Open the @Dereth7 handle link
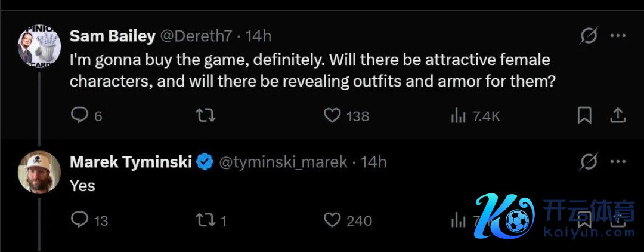 197,36
